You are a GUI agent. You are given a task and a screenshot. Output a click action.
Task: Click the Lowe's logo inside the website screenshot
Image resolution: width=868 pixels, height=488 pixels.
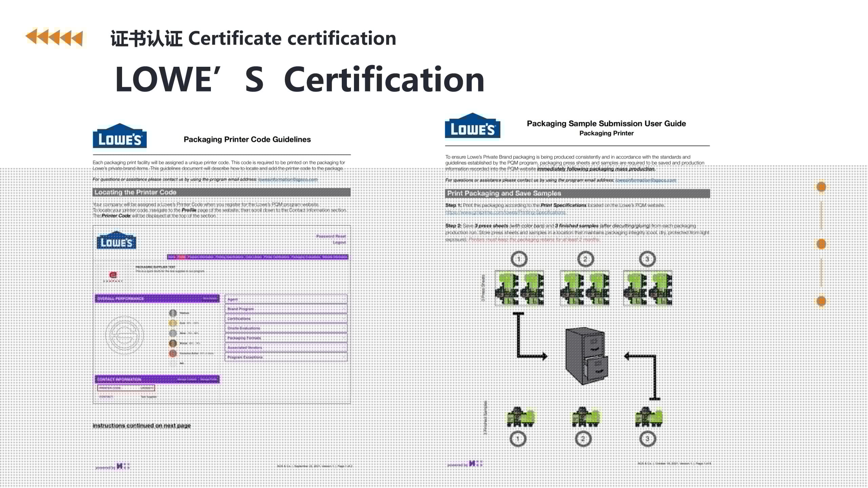point(116,241)
